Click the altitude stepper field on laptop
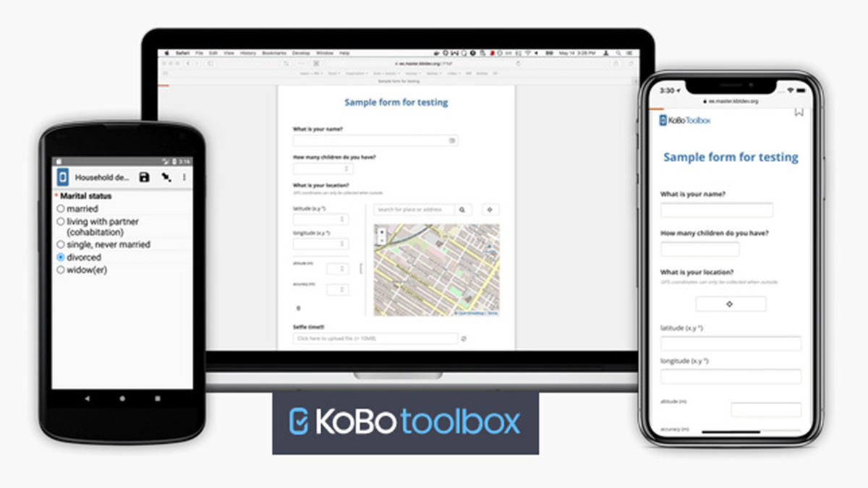Image resolution: width=868 pixels, height=488 pixels. [x=337, y=269]
